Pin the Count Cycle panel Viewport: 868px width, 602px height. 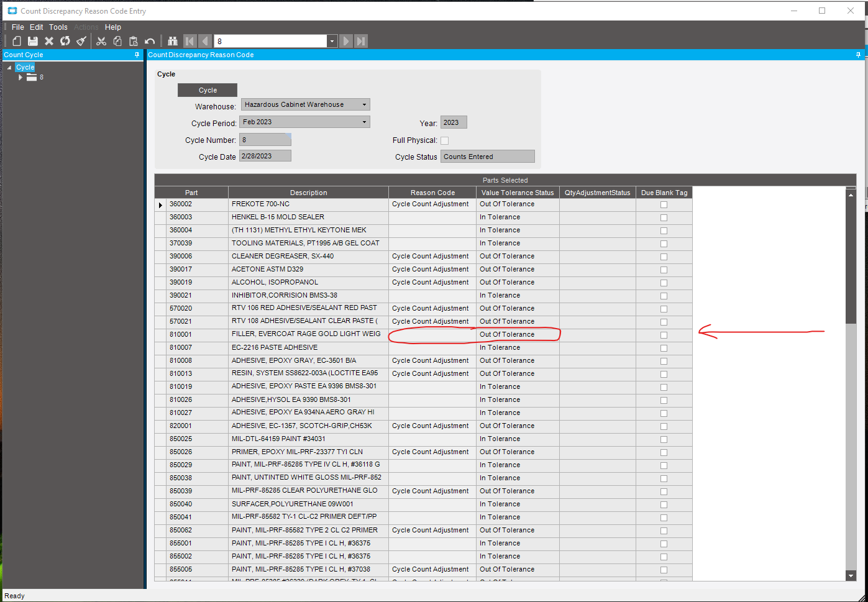coord(137,55)
